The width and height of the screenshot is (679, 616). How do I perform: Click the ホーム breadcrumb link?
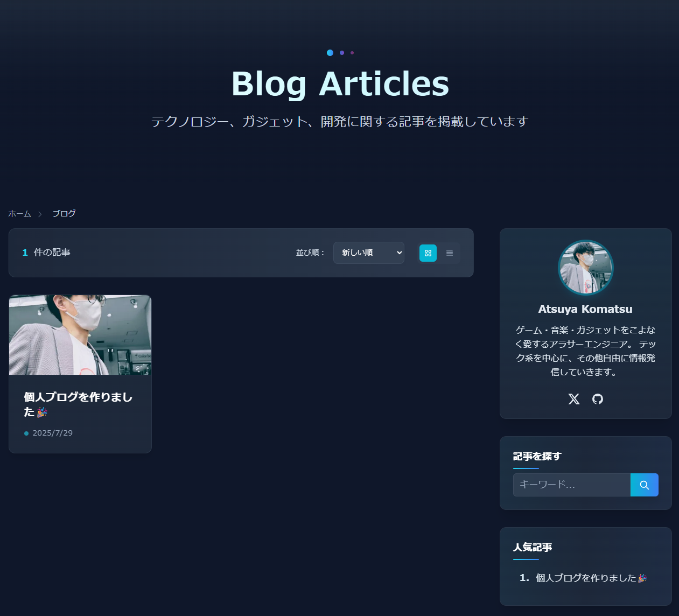20,214
